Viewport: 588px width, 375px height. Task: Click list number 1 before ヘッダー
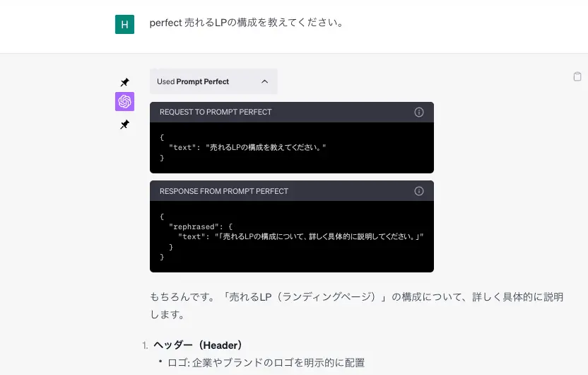point(145,345)
